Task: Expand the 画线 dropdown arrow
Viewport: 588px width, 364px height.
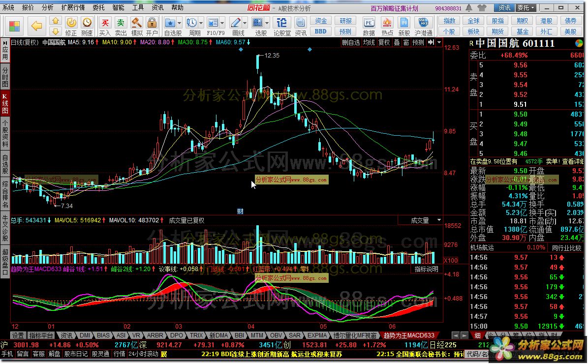Action: [245, 23]
